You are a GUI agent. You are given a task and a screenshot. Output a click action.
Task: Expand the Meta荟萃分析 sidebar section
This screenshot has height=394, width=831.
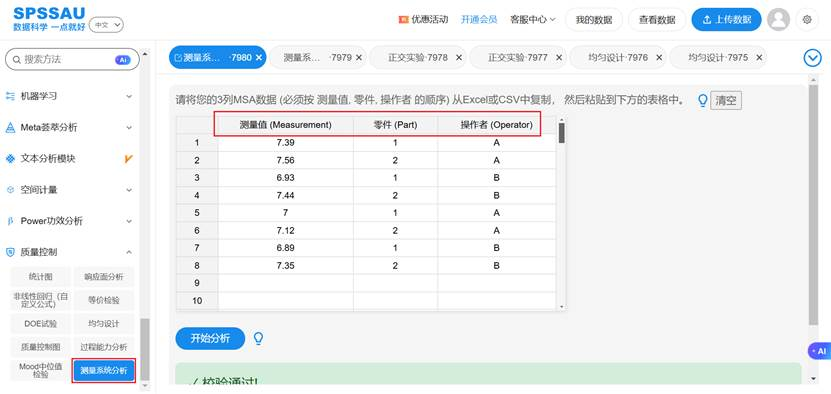(69, 127)
